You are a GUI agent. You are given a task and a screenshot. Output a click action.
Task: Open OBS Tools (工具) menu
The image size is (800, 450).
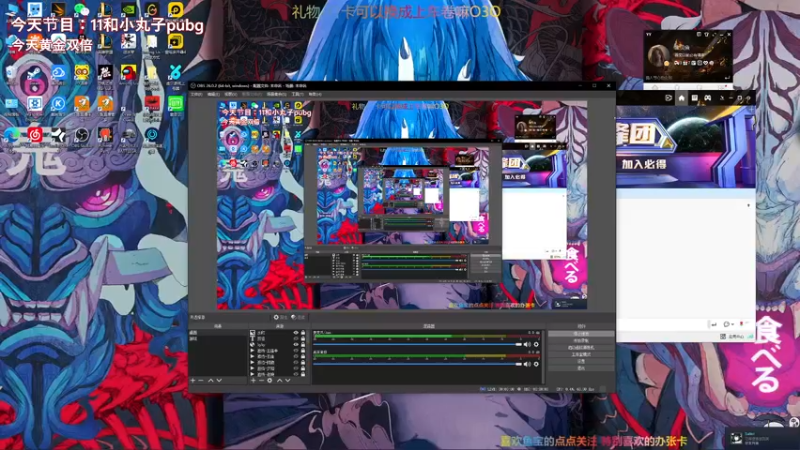297,94
